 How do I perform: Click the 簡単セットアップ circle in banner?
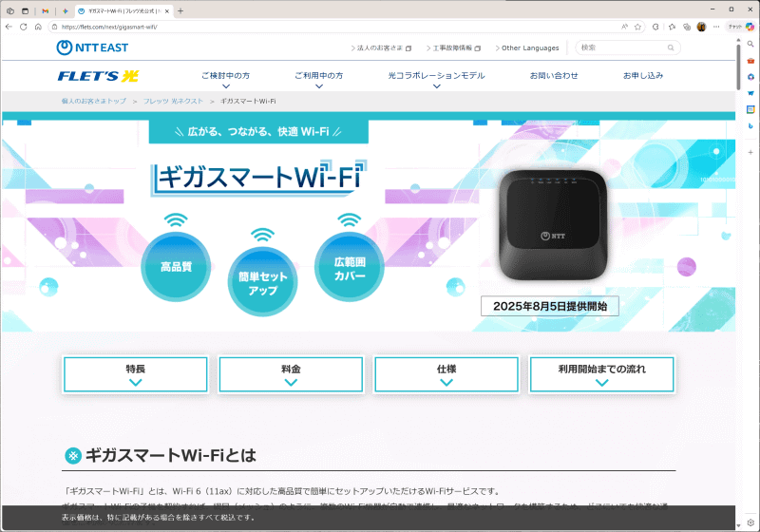tap(263, 282)
